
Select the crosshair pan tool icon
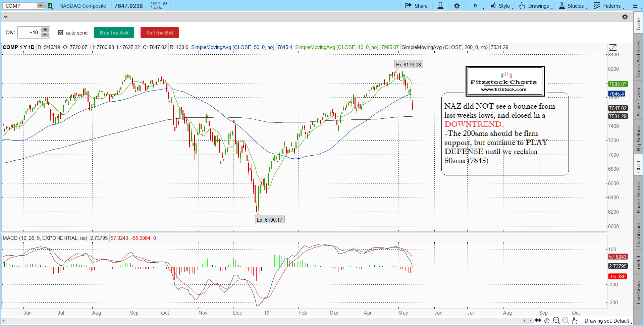pos(547,321)
